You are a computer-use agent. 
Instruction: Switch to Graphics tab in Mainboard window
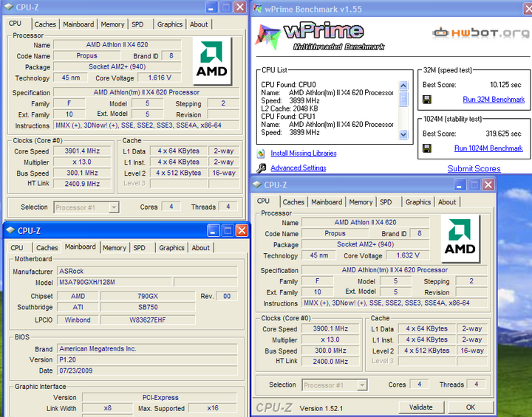click(171, 248)
